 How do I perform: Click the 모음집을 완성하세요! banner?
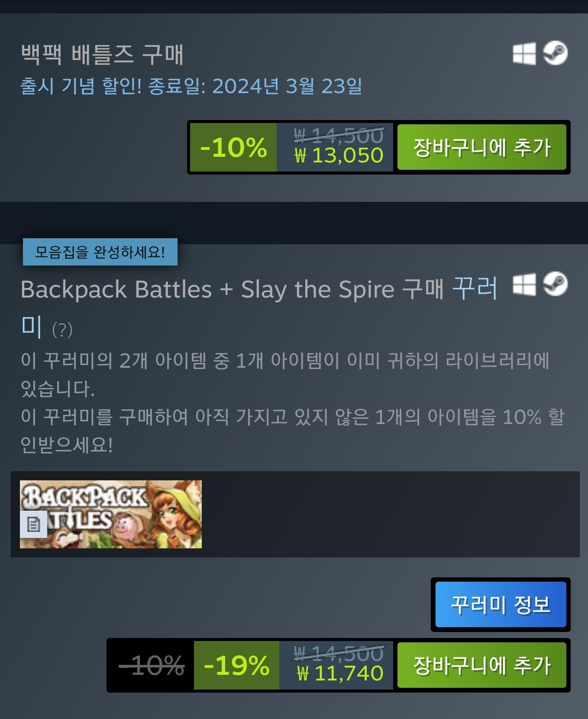click(100, 252)
